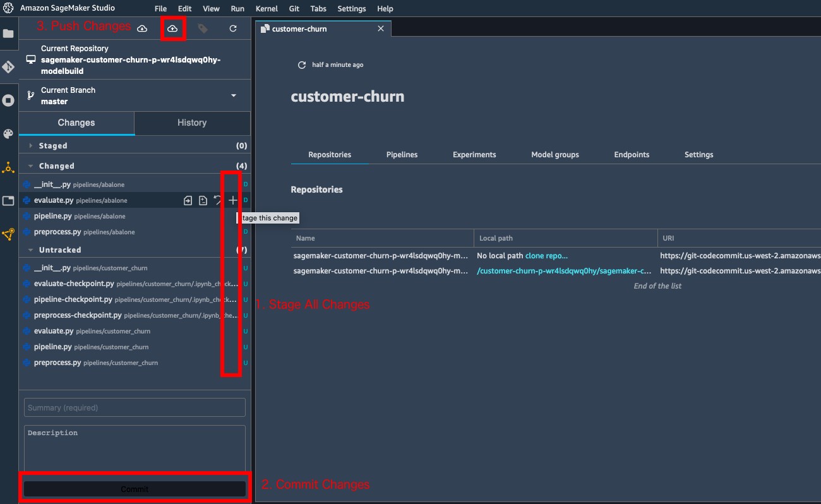Switch to the Experiments tab
821x504 pixels.
pyautogui.click(x=474, y=154)
